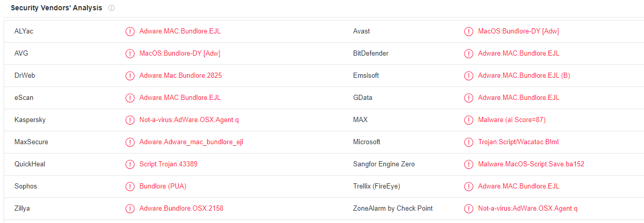The width and height of the screenshot is (644, 223).
Task: Click the alert icon in Sophos row
Action: pyautogui.click(x=130, y=186)
